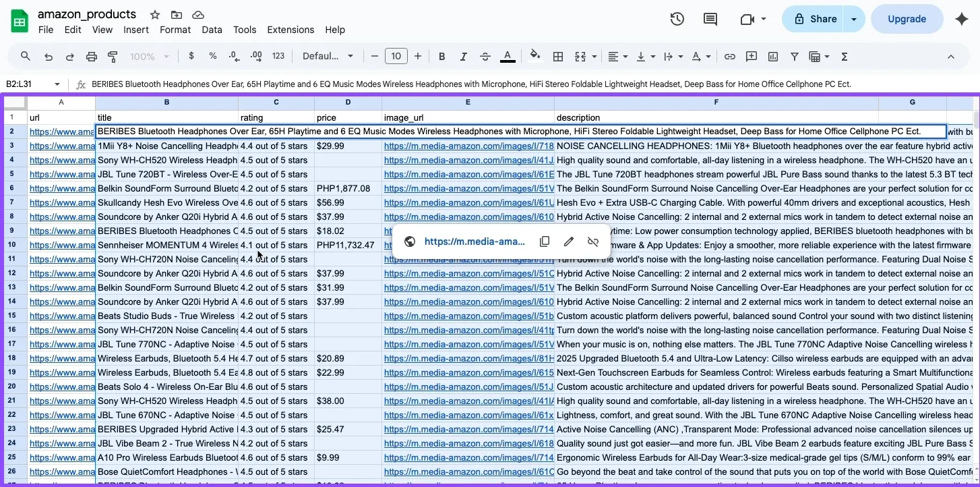Screen dimensions: 980x487
Task: Insert a chart
Action: [773, 56]
